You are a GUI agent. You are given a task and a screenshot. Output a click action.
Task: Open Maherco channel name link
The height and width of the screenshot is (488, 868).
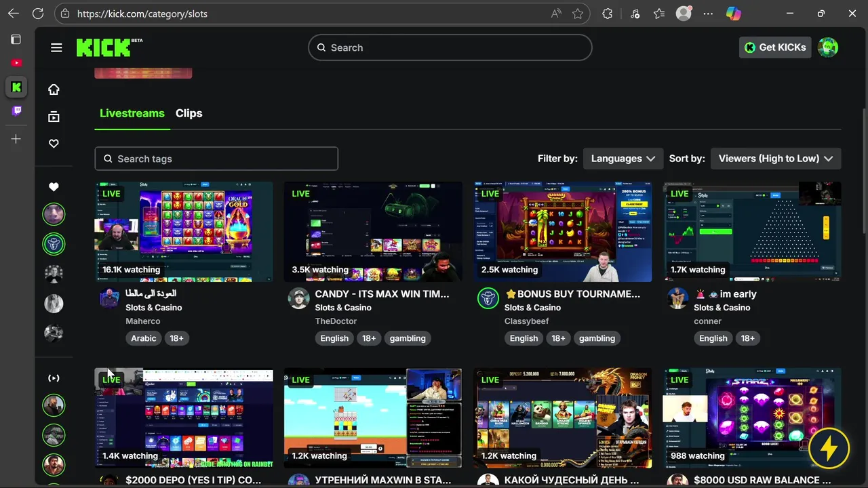click(143, 321)
